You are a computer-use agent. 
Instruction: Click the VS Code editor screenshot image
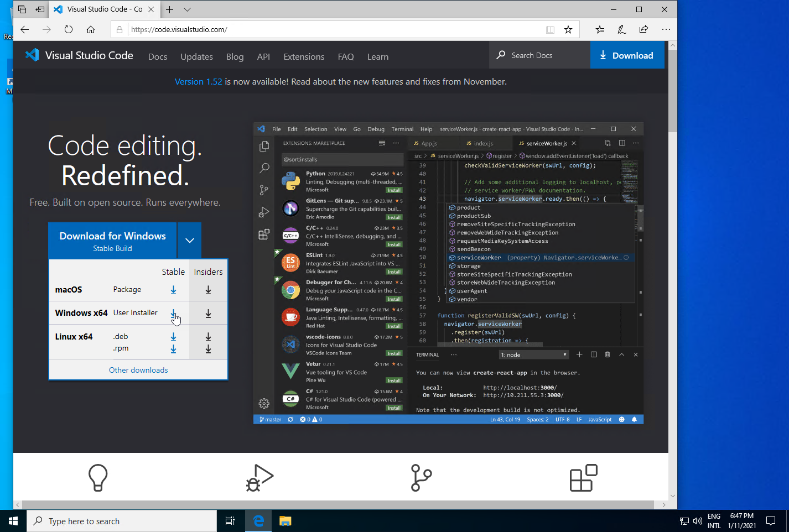tap(448, 273)
